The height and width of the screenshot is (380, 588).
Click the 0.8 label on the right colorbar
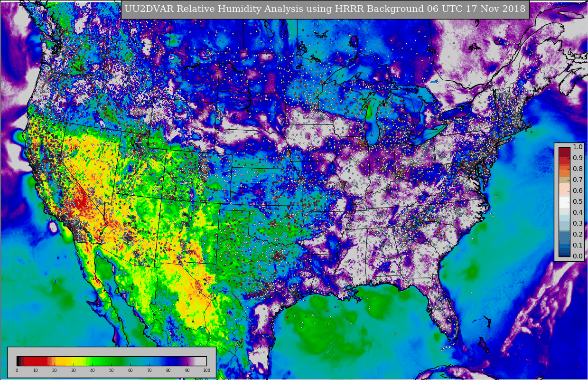click(578, 169)
